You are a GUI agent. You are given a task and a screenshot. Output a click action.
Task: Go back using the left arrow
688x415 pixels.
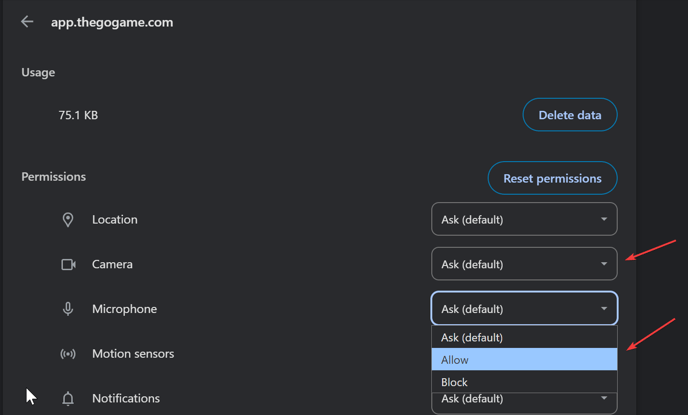[x=27, y=22]
